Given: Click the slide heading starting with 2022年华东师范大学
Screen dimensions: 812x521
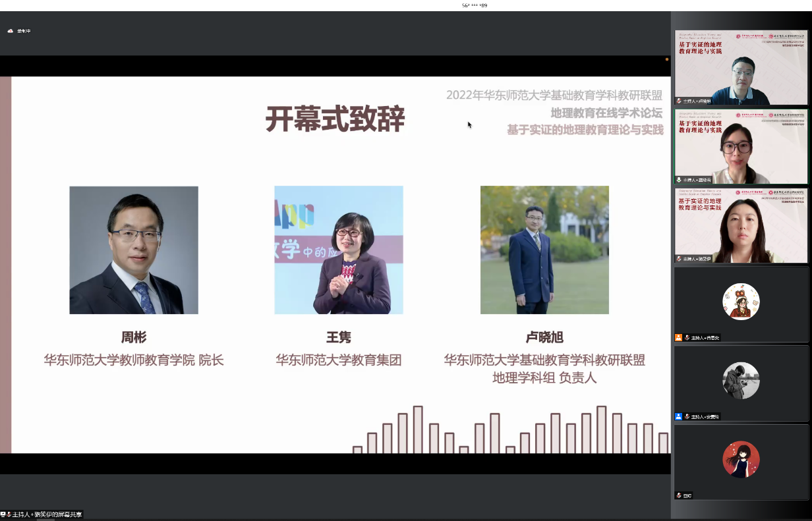Looking at the screenshot, I should pos(554,95).
